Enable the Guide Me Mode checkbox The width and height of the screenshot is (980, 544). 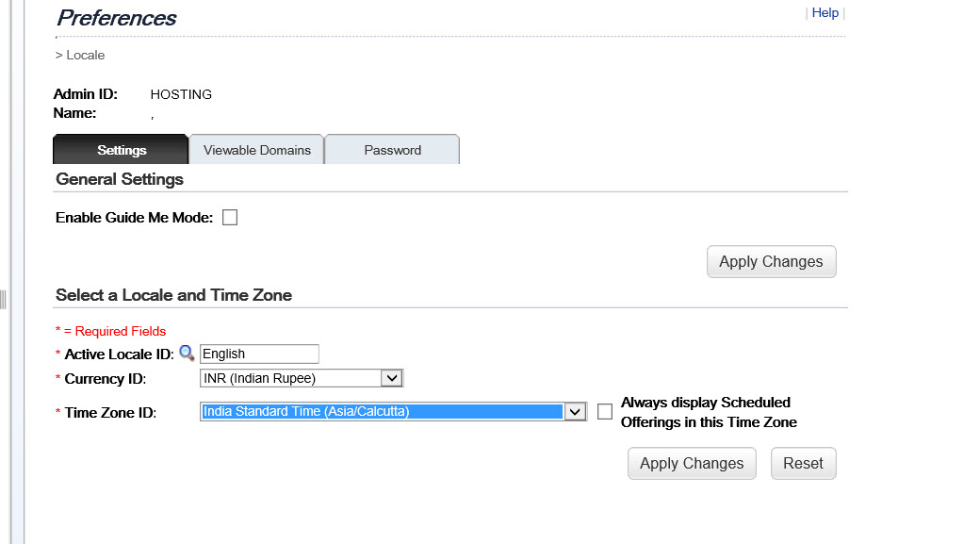click(230, 218)
